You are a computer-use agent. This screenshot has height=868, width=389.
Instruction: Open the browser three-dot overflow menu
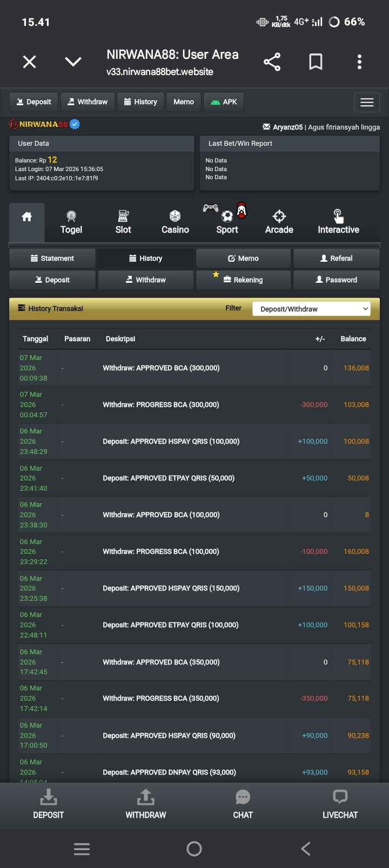click(359, 62)
